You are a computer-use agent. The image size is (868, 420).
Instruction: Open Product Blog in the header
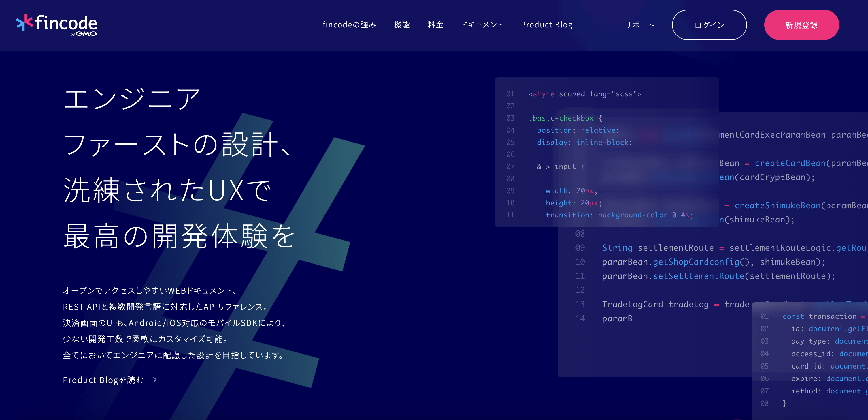547,25
